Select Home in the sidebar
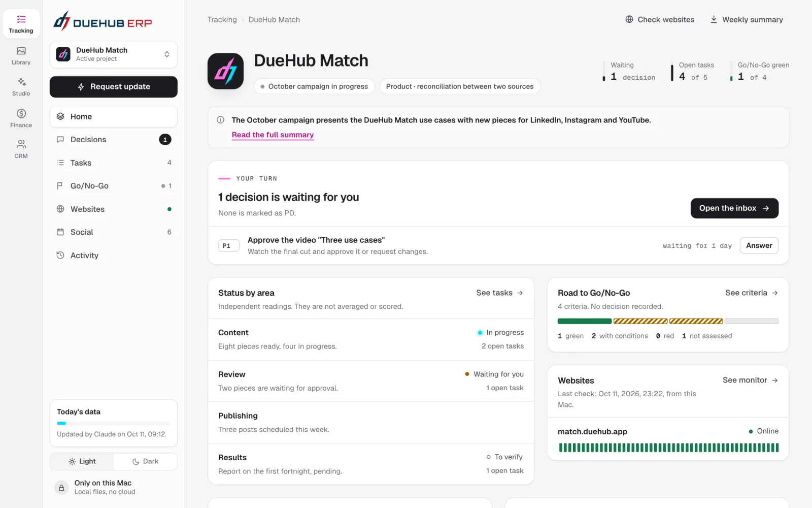 (114, 116)
